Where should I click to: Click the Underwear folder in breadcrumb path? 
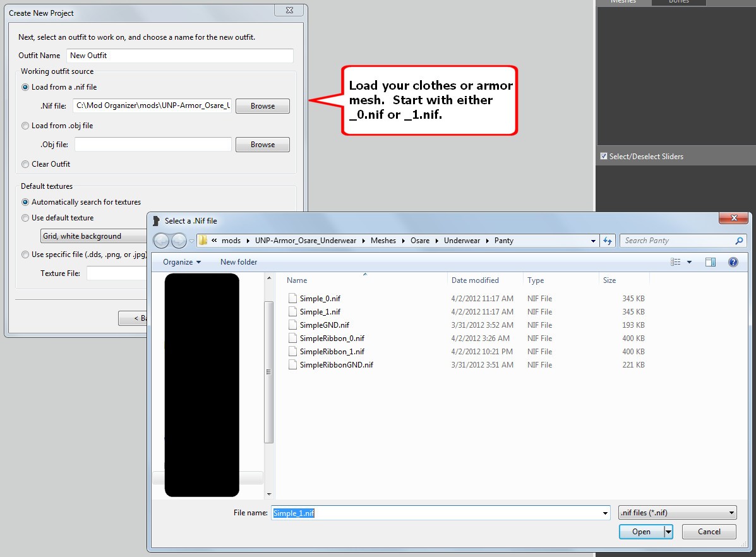pyautogui.click(x=462, y=241)
